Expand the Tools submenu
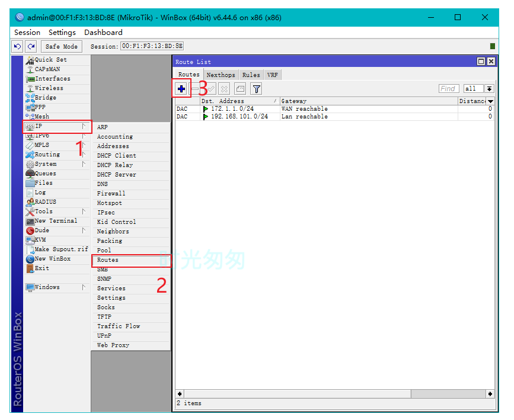This screenshot has width=514, height=420. click(57, 211)
